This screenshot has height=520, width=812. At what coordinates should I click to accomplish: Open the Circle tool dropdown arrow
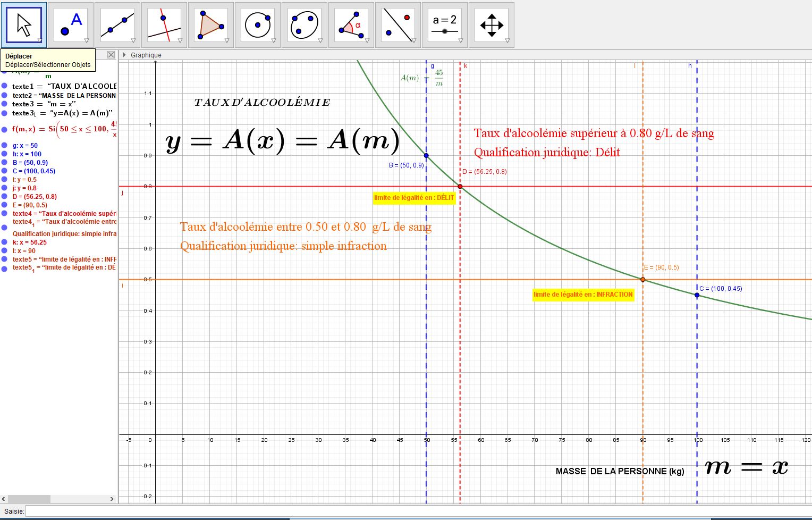[274, 40]
